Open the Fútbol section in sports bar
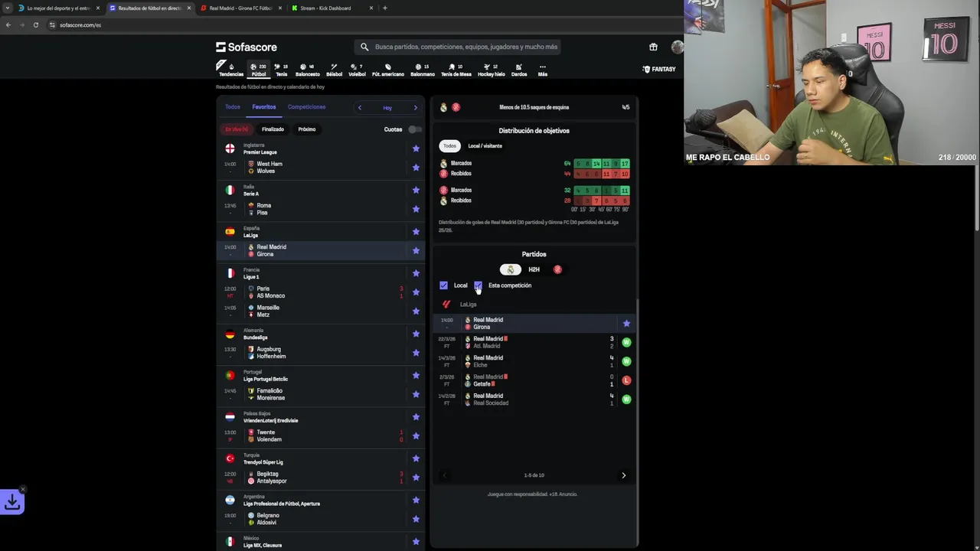Image resolution: width=980 pixels, height=551 pixels. [x=259, y=70]
